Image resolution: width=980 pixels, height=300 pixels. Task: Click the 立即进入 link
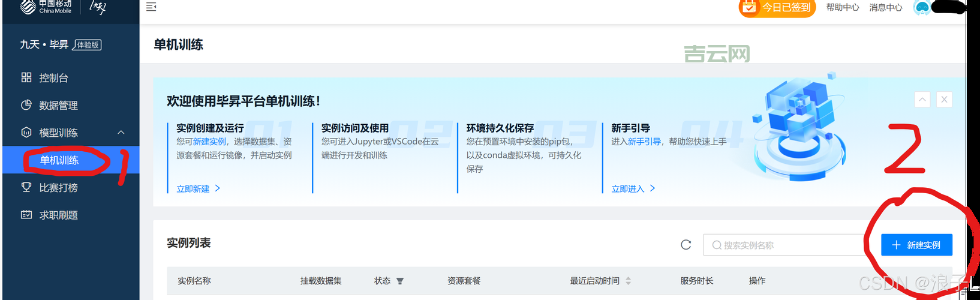click(x=633, y=188)
